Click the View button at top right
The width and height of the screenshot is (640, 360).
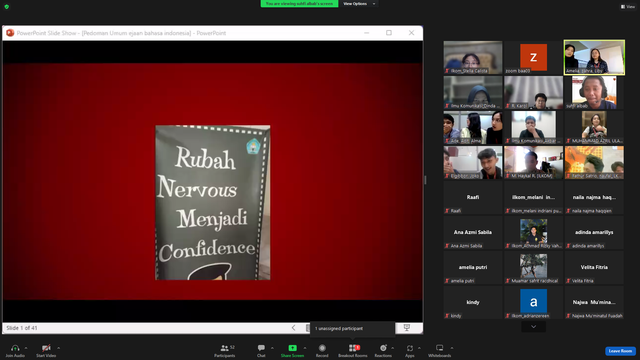[628, 7]
